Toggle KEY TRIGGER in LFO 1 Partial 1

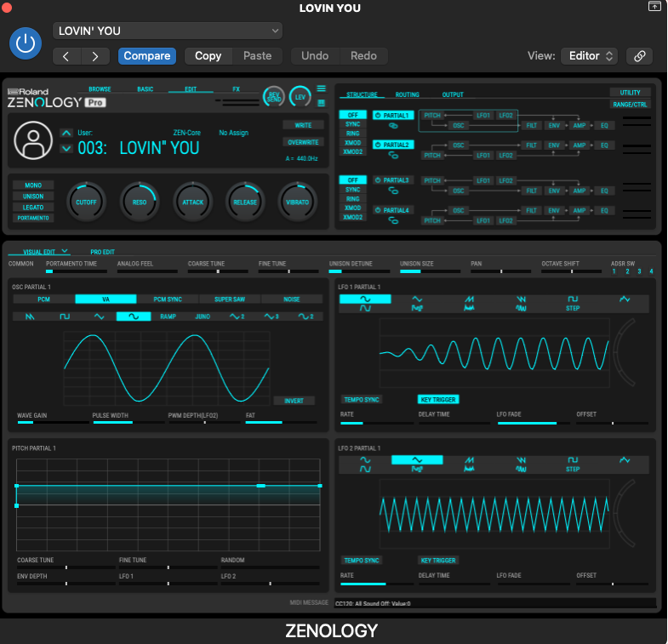point(438,400)
